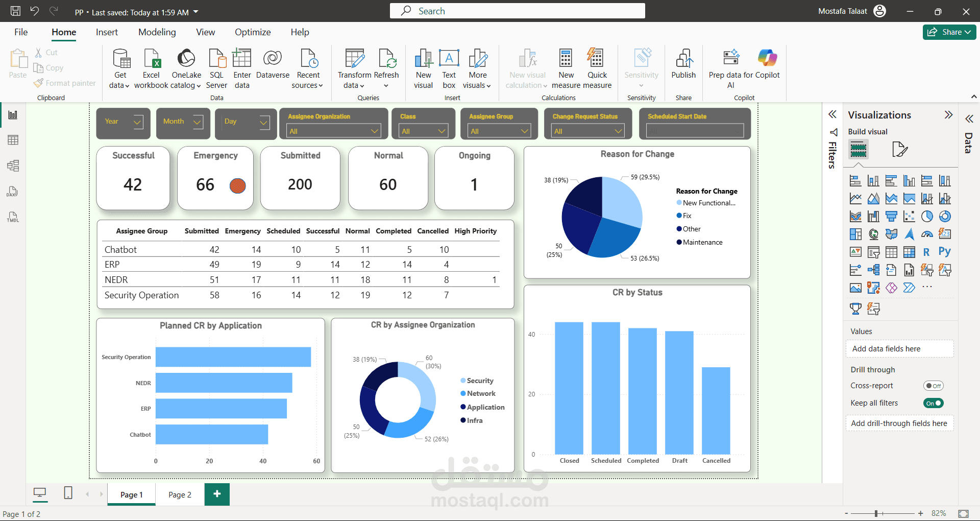The height and width of the screenshot is (521, 980).
Task: Open the Month slicer dropdown
Action: [x=197, y=122]
